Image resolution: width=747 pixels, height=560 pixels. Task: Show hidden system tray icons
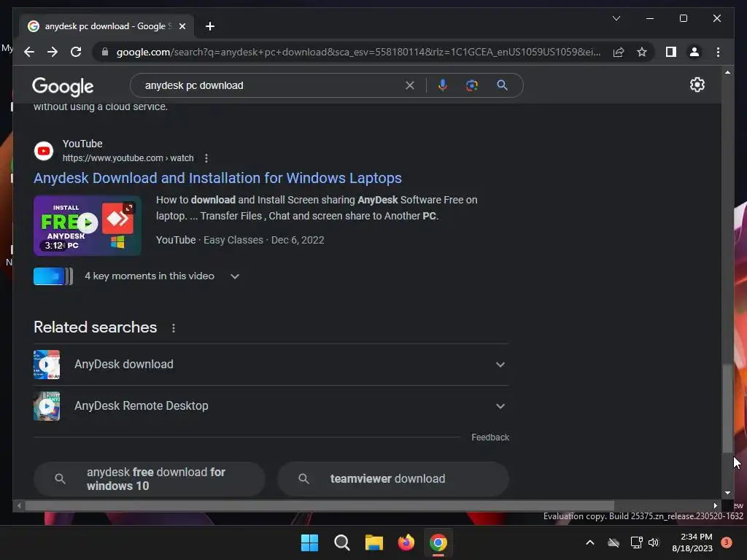(589, 542)
